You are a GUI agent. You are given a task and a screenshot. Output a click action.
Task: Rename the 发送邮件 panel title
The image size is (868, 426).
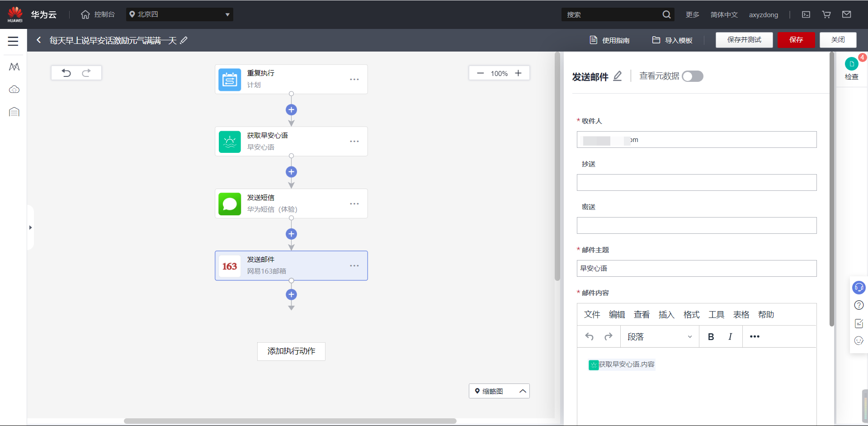coord(618,76)
